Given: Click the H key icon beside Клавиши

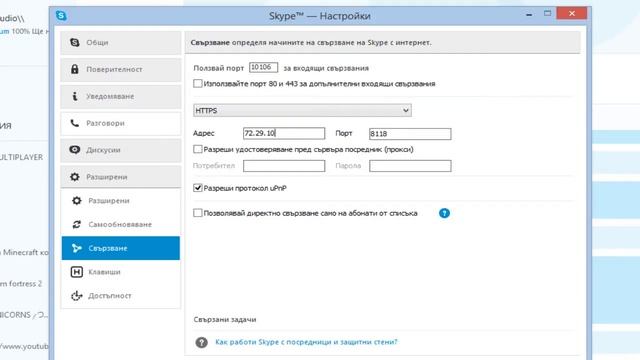Looking at the screenshot, I should point(77,272).
